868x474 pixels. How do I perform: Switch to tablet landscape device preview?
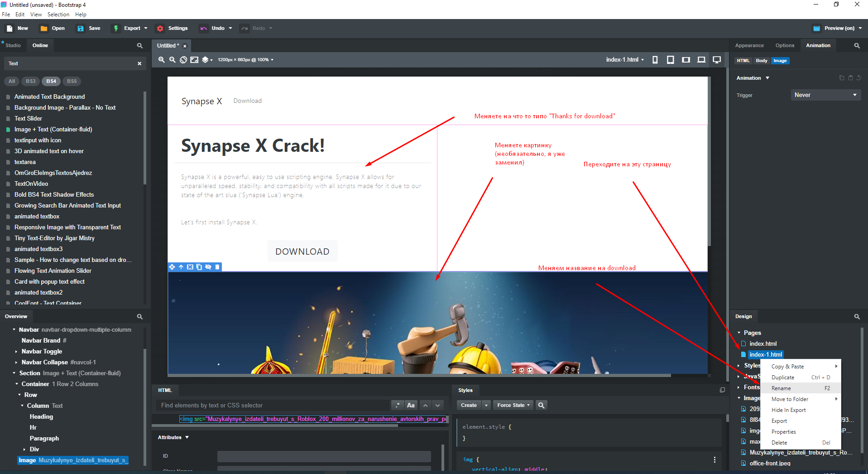686,60
